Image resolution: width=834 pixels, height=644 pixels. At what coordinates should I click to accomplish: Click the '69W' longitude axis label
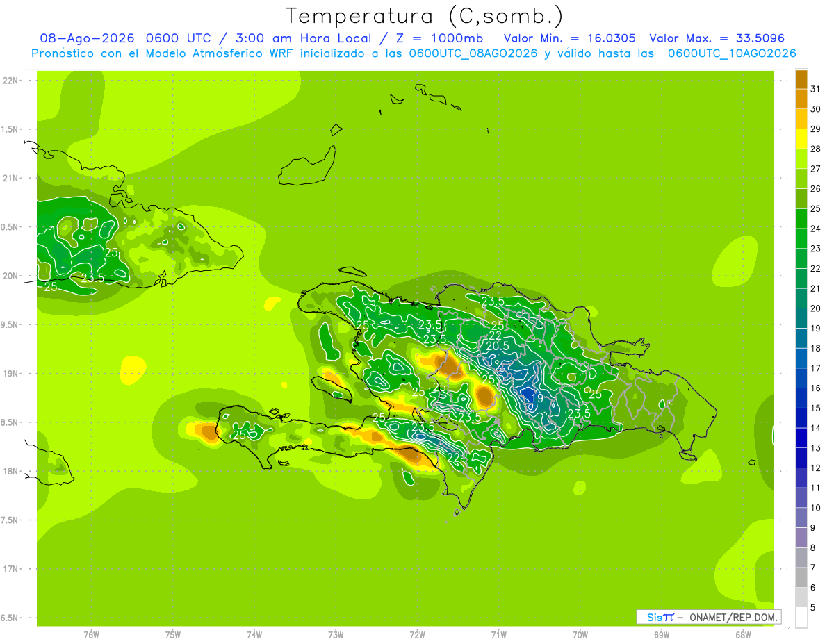coord(662,635)
